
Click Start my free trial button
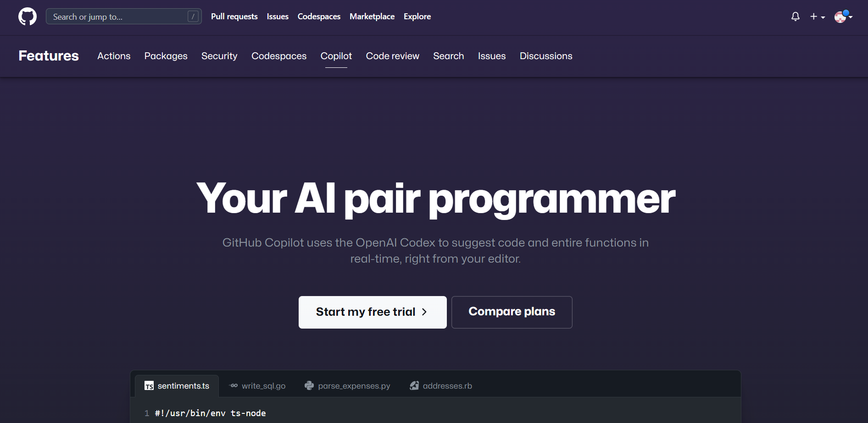[x=373, y=312]
